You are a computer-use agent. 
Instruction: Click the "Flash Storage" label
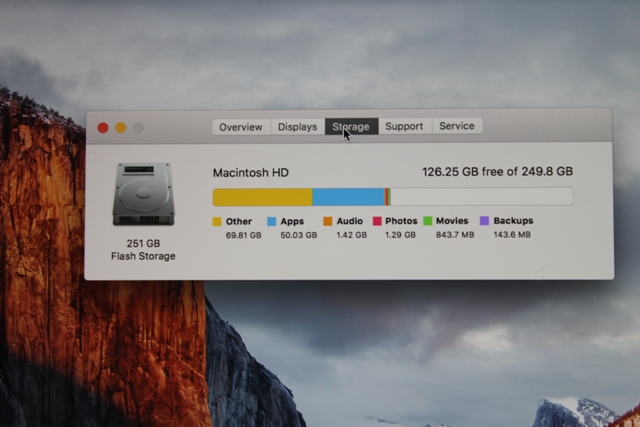143,256
